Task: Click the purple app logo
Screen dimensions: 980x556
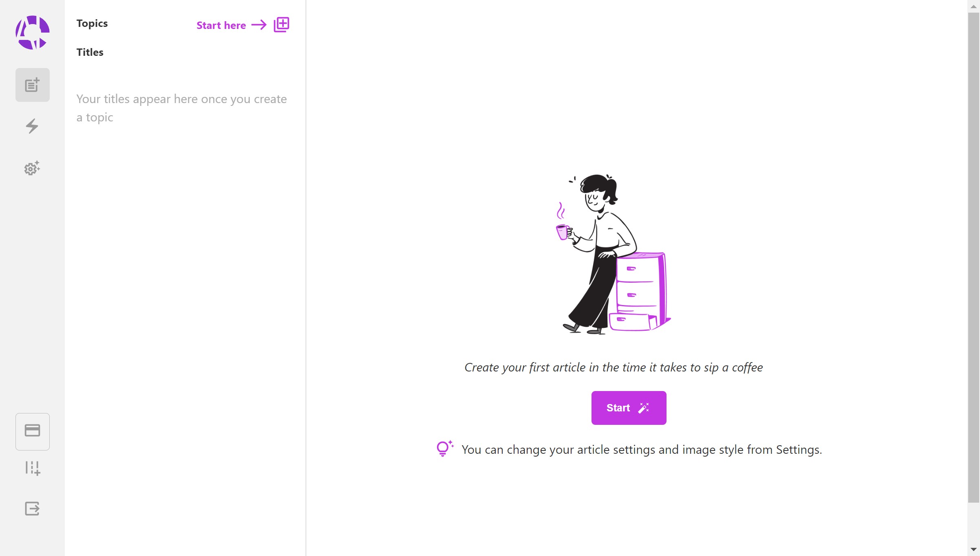Action: [33, 33]
